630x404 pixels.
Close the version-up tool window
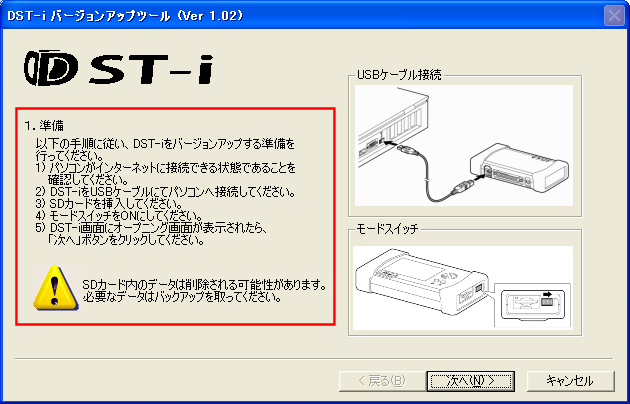coord(614,16)
